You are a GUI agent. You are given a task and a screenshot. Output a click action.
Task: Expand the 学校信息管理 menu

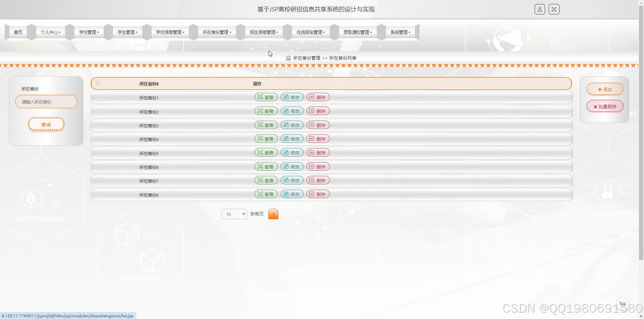coord(170,32)
